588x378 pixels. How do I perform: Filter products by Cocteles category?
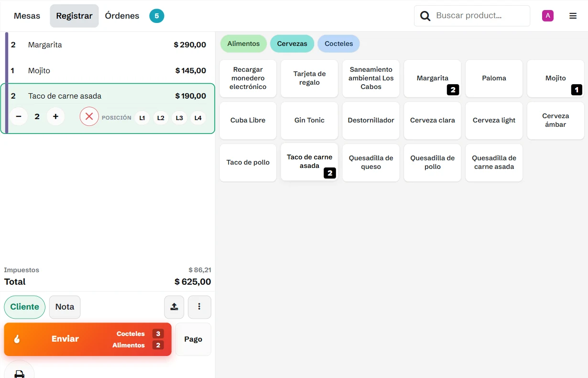tap(338, 44)
